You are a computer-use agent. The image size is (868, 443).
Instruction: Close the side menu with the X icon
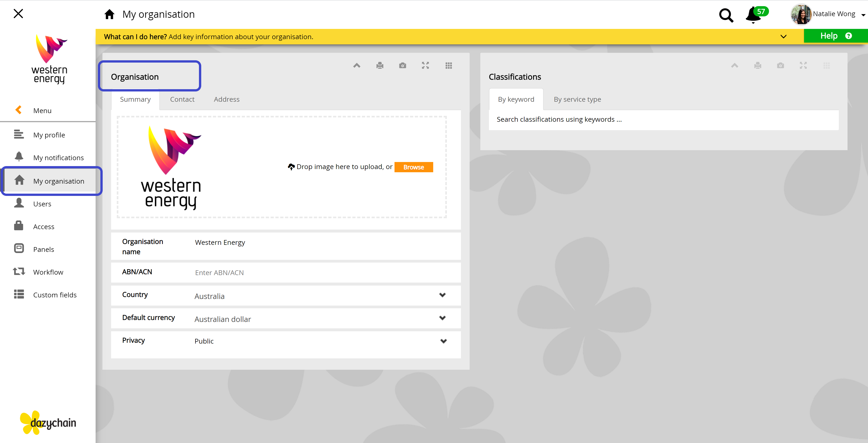click(x=18, y=13)
